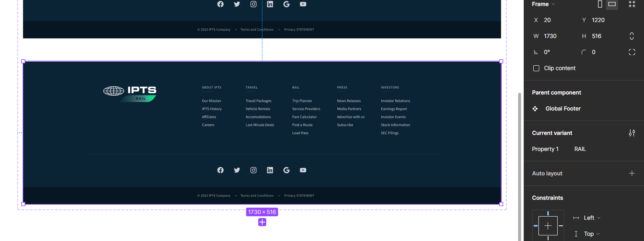Add auto layout with the plus icon
644x241 pixels.
632,173
